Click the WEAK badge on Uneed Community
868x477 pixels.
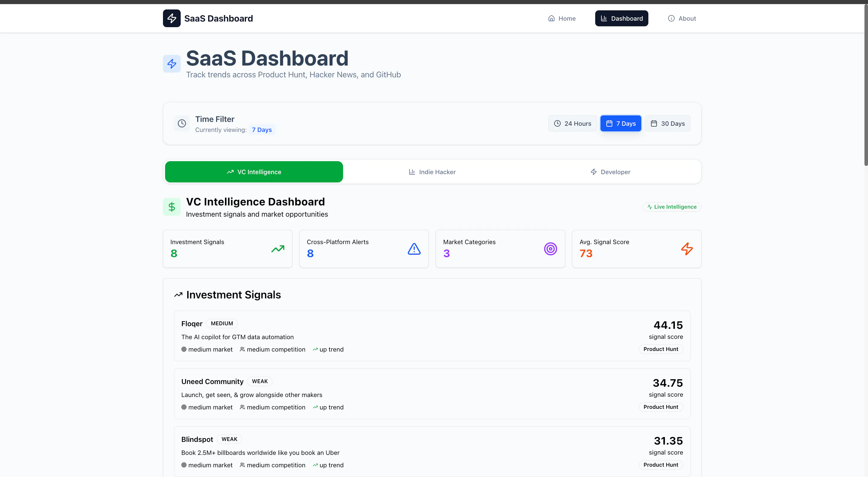(260, 381)
